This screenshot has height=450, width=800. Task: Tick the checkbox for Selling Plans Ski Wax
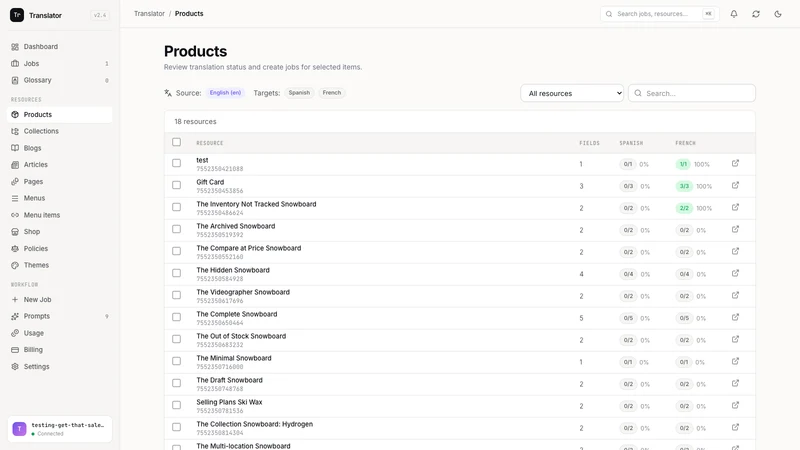click(x=177, y=405)
